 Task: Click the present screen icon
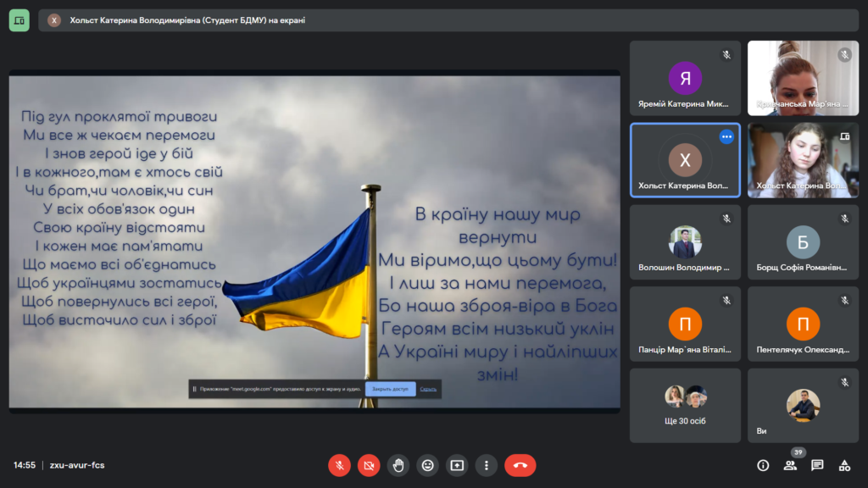pyautogui.click(x=457, y=465)
